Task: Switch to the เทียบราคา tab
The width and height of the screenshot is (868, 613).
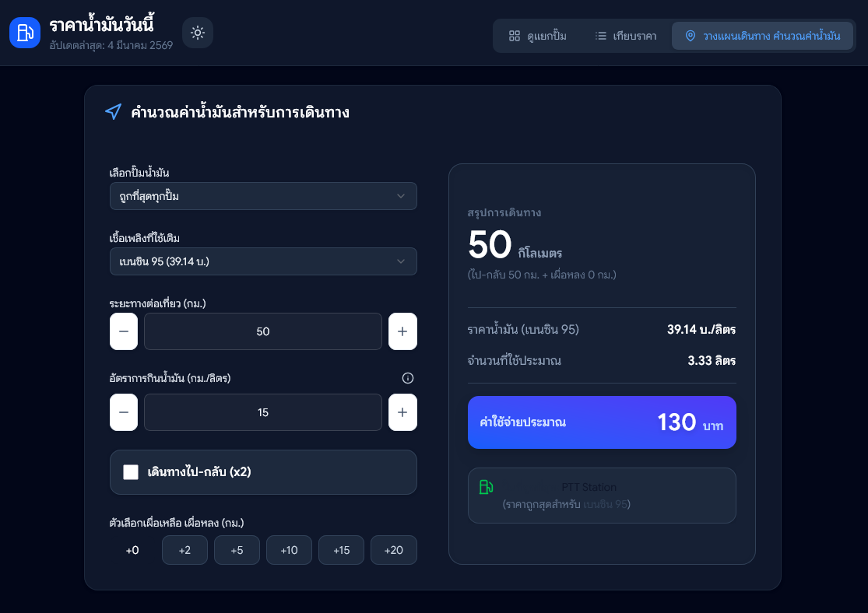Action: tap(625, 36)
